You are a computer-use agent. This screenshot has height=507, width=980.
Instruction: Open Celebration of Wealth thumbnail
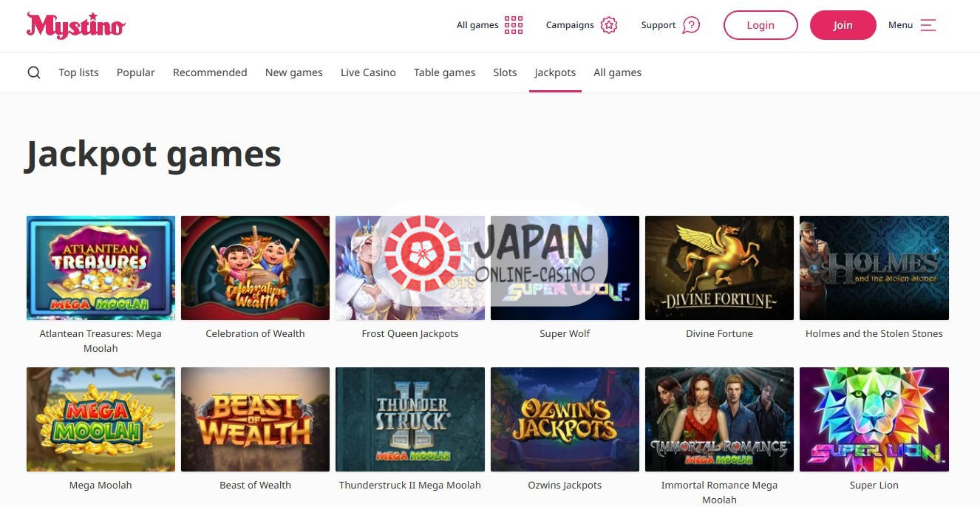(x=255, y=268)
